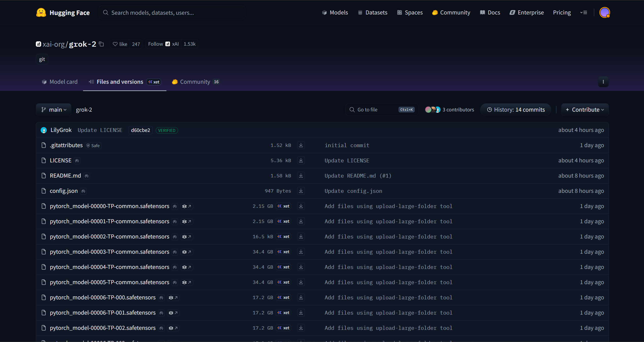Click the LilyGrok author avatar
644x342 pixels.
tap(44, 130)
